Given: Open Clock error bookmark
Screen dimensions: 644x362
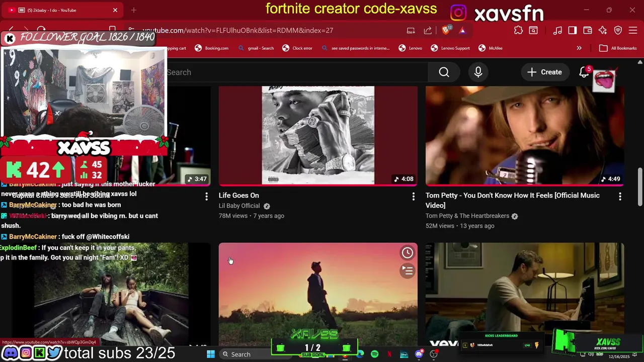Looking at the screenshot, I should coord(297,48).
